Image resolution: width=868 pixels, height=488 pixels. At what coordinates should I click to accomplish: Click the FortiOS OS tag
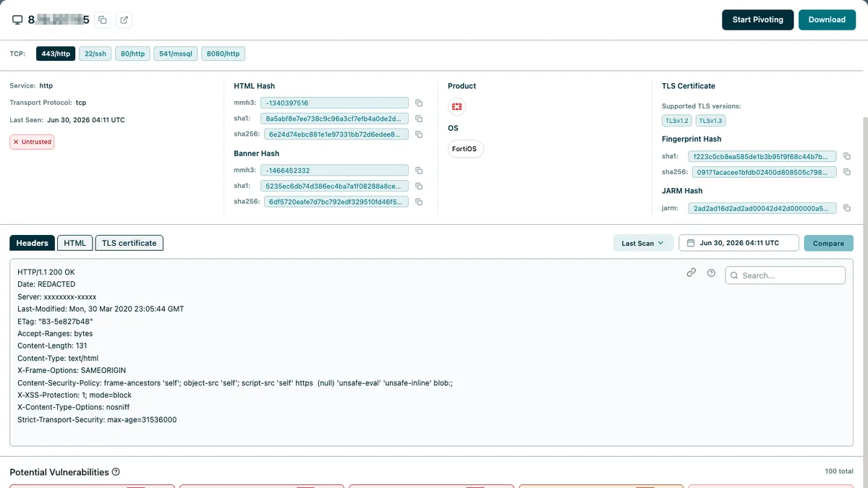[x=466, y=149]
